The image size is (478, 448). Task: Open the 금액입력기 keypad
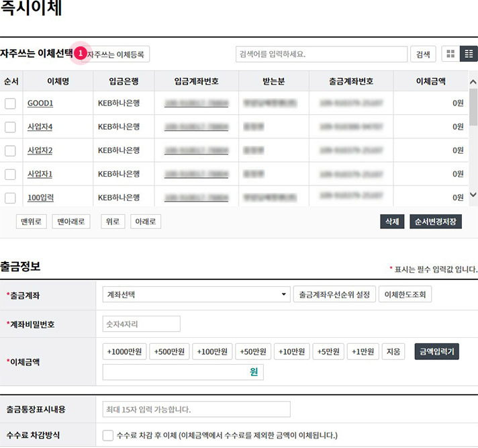436,351
